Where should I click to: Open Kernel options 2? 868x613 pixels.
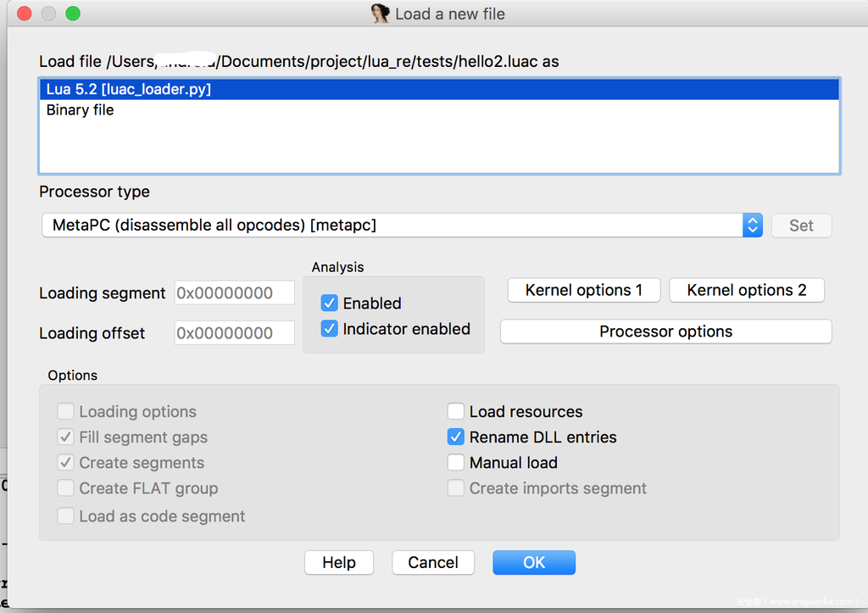[x=746, y=290]
